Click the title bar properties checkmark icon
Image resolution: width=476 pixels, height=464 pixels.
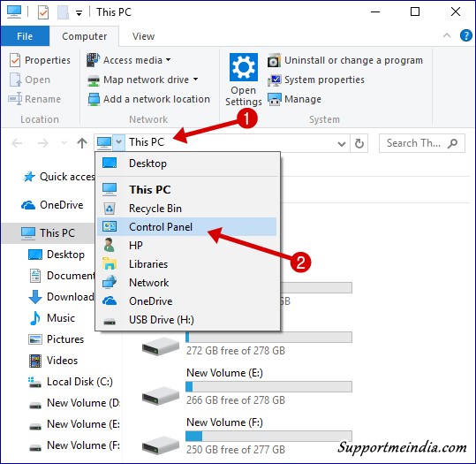[43, 12]
